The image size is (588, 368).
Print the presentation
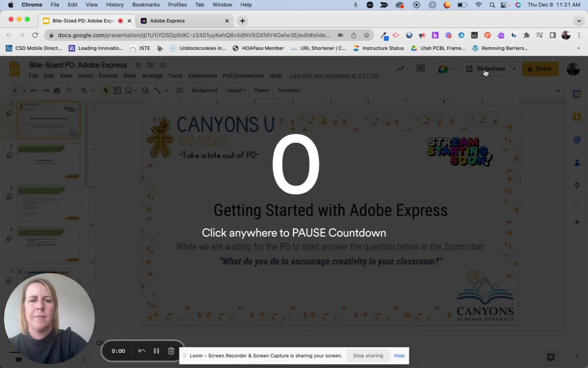point(57,90)
